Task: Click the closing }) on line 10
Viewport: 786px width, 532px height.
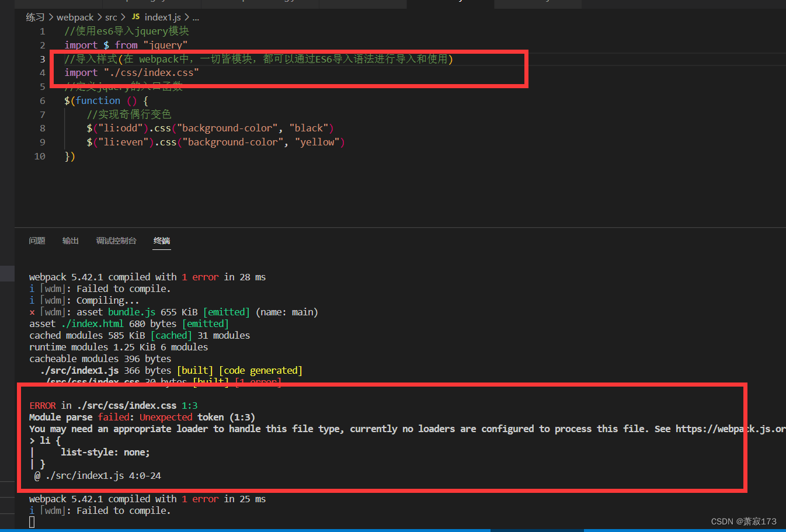Action: pyautogui.click(x=69, y=156)
